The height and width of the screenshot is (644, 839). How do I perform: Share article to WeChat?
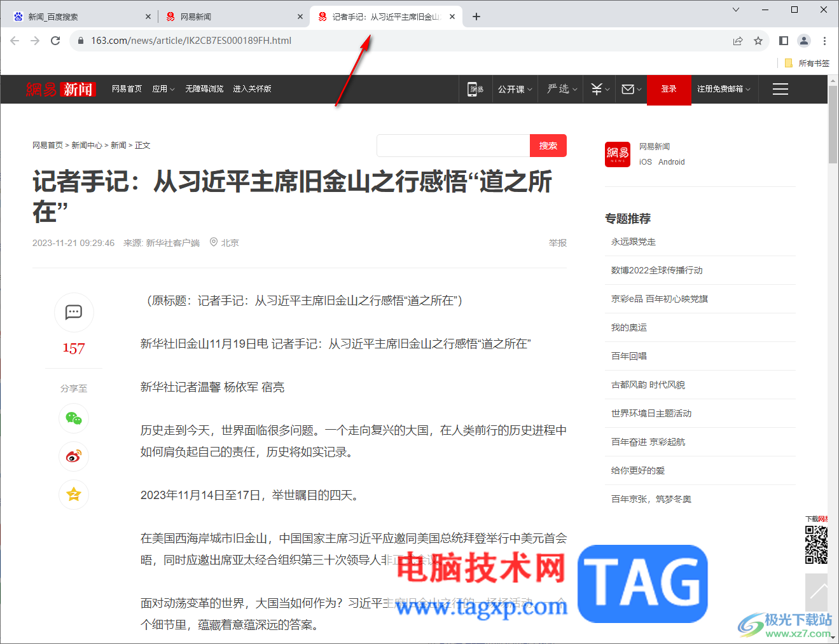pyautogui.click(x=74, y=418)
